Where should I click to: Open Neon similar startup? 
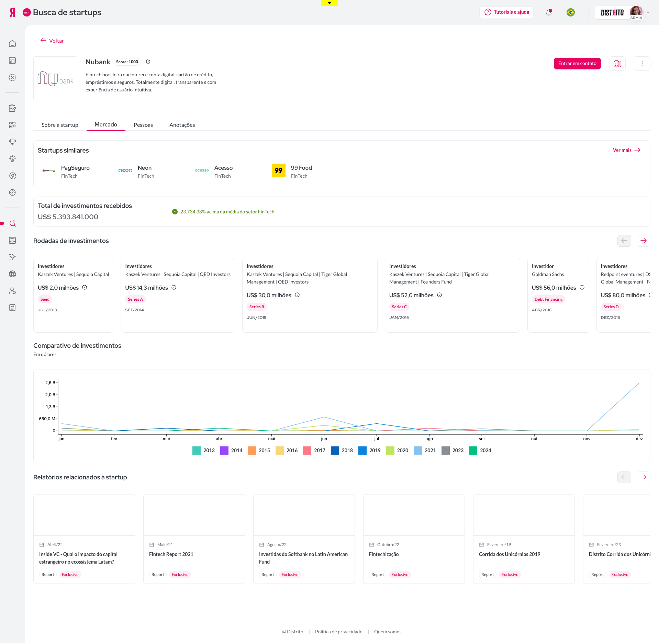[136, 171]
